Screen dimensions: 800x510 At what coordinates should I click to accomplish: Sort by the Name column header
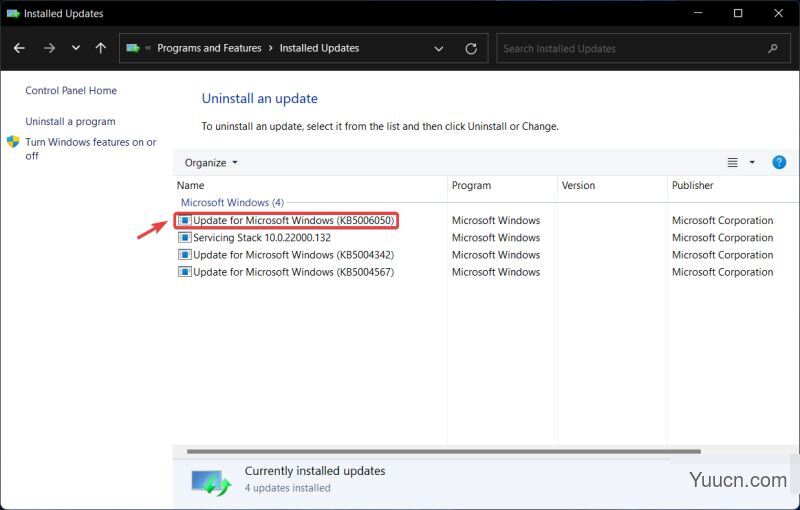[x=310, y=185]
